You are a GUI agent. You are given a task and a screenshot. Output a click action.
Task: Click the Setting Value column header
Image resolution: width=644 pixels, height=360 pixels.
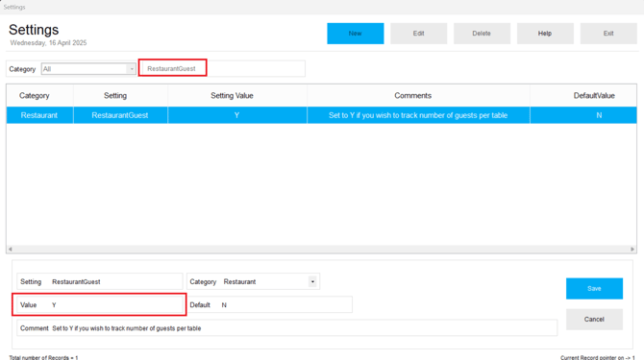pos(232,96)
